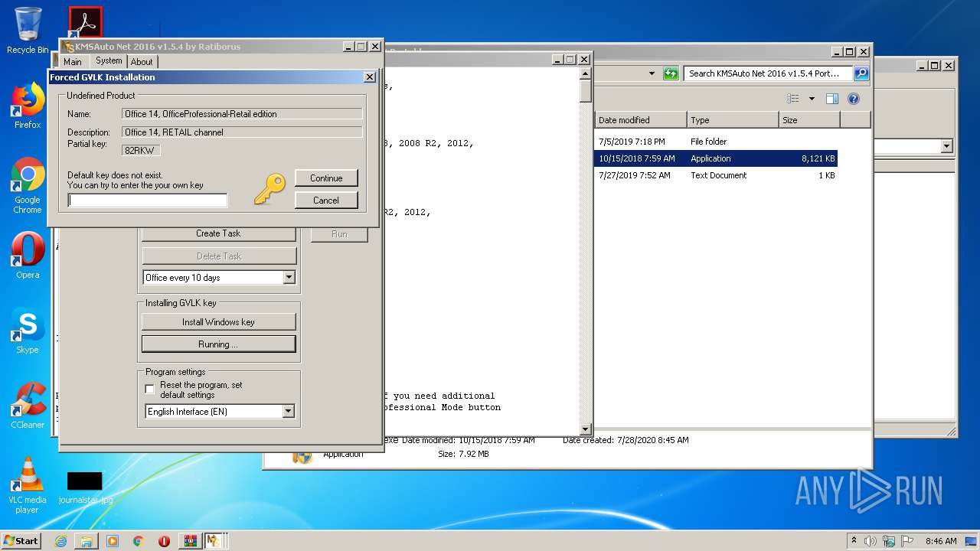Click Cancel in GVLK dialog
Image resolution: width=980 pixels, height=551 pixels.
point(326,201)
